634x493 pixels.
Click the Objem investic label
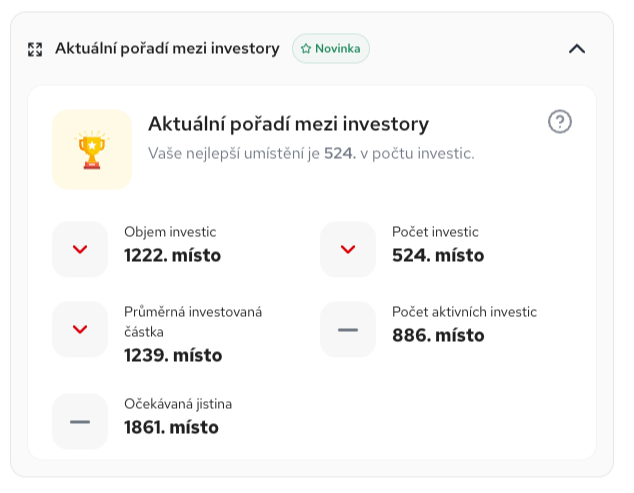pos(170,232)
